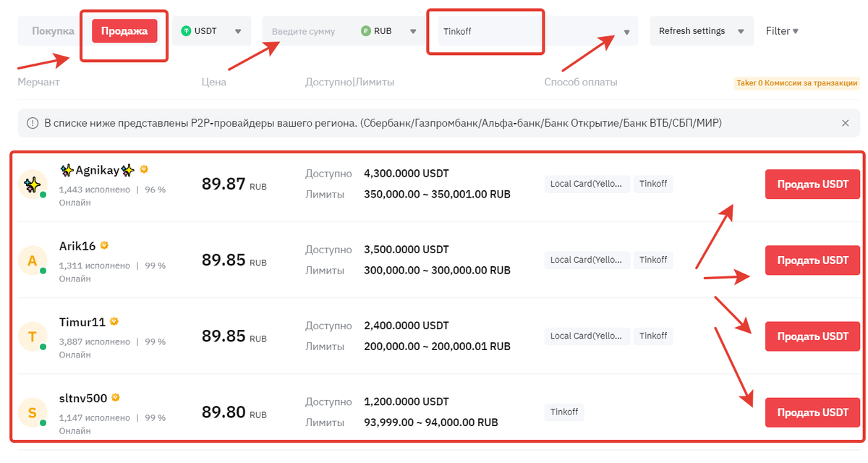The height and width of the screenshot is (463, 868).
Task: Select the Продажа tab
Action: (x=124, y=31)
